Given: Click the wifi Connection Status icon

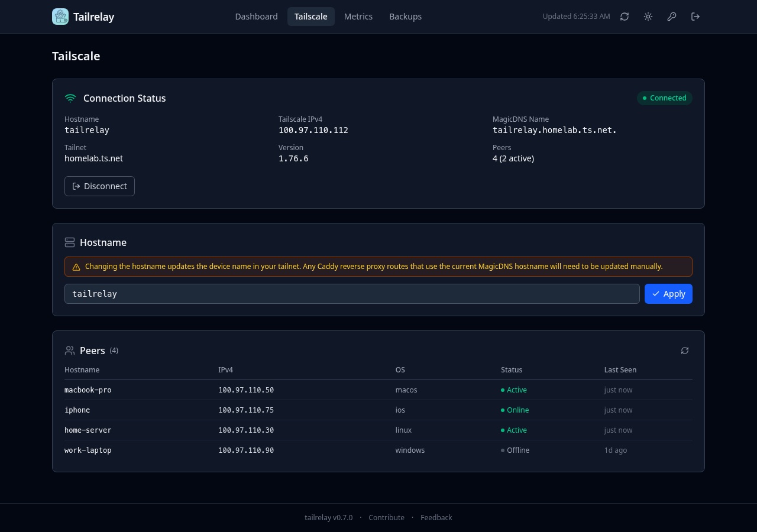Looking at the screenshot, I should tap(70, 98).
